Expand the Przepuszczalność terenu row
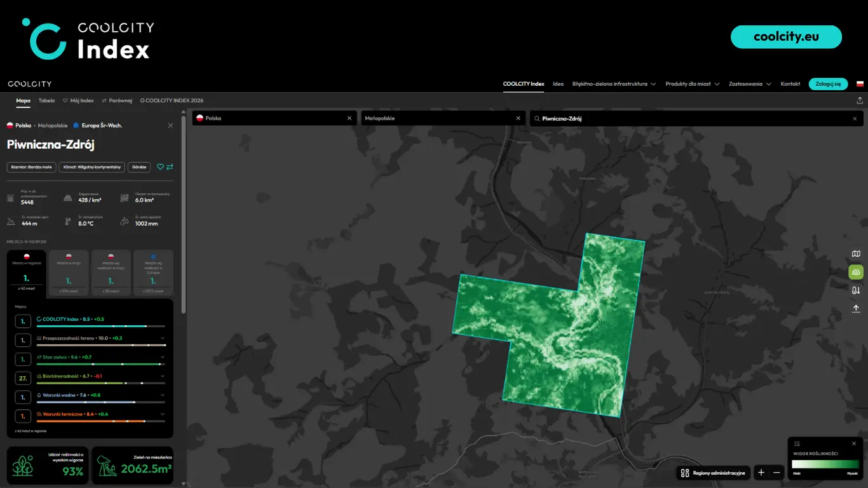The height and width of the screenshot is (488, 868). (x=163, y=338)
